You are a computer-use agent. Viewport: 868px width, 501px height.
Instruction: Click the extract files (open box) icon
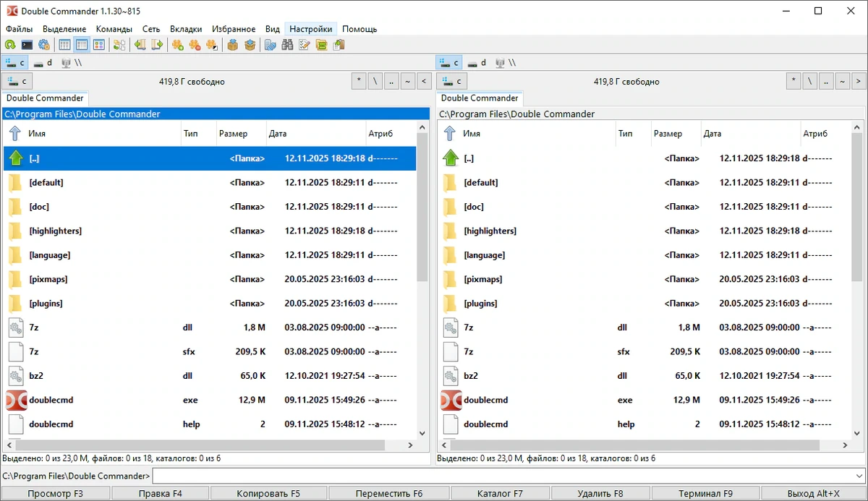click(250, 45)
